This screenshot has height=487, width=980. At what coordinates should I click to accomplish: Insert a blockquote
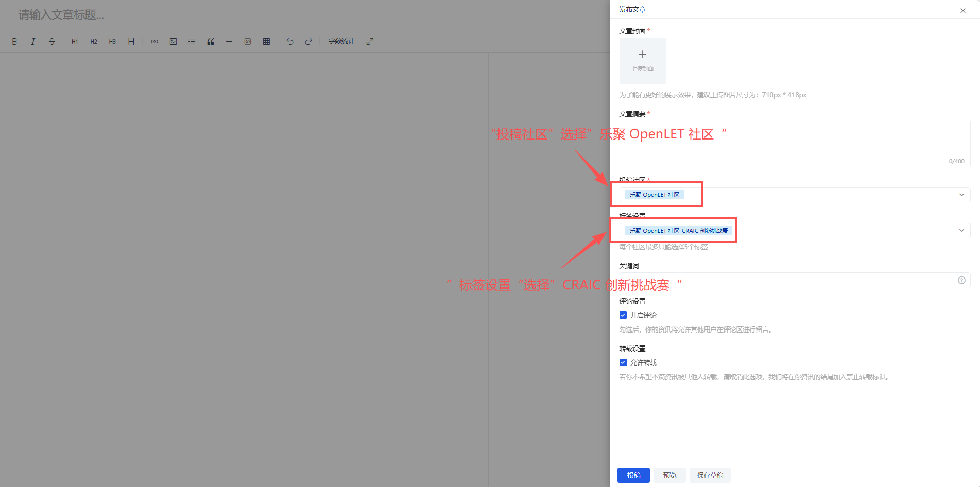pos(211,42)
